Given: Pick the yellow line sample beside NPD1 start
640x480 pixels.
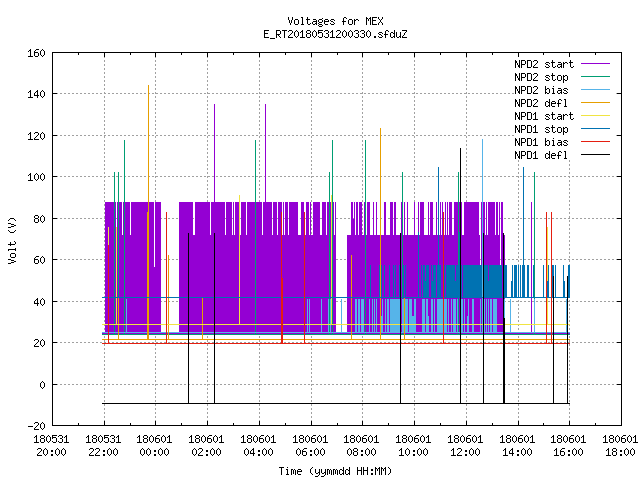Looking at the screenshot, I should [595, 116].
